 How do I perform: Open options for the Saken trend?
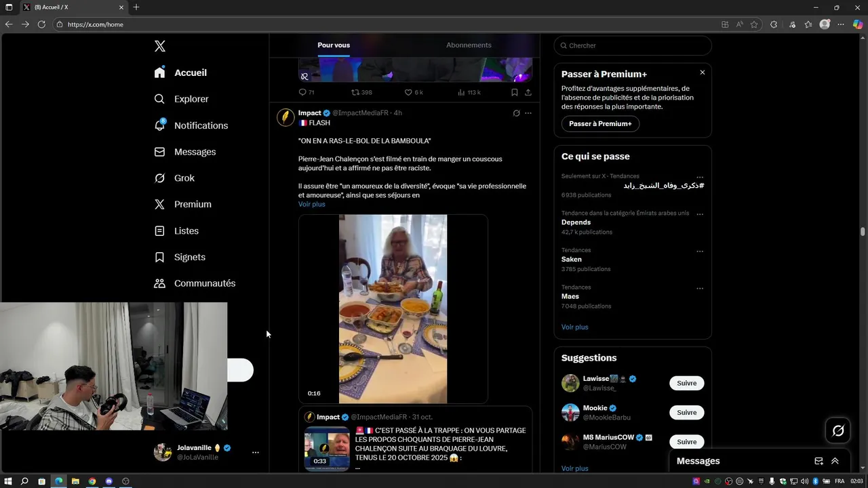point(700,251)
